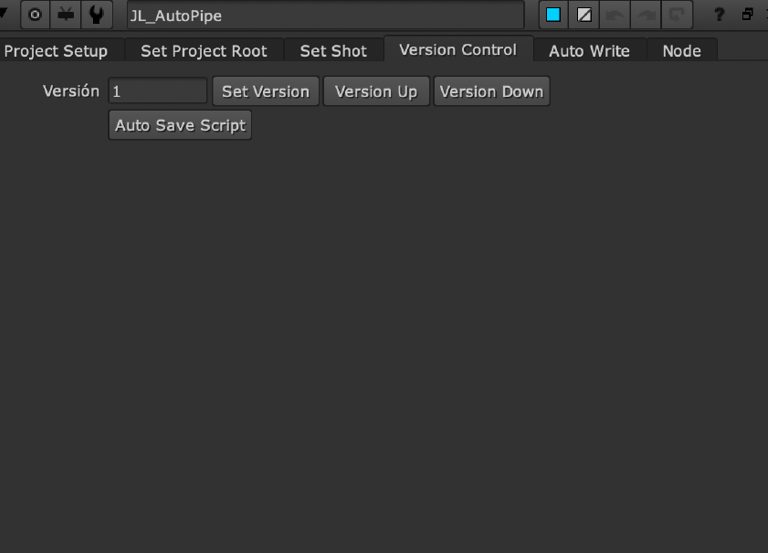This screenshot has width=768, height=553.
Task: Center the node in the node graph
Action: 35,15
